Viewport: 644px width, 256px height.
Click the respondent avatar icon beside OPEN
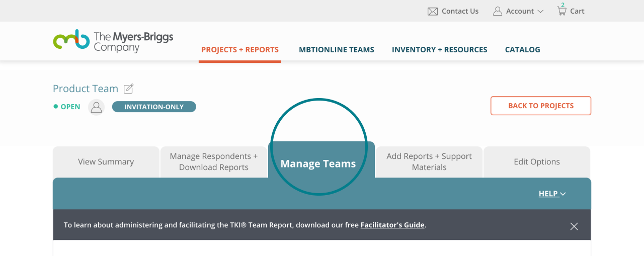[x=96, y=107]
